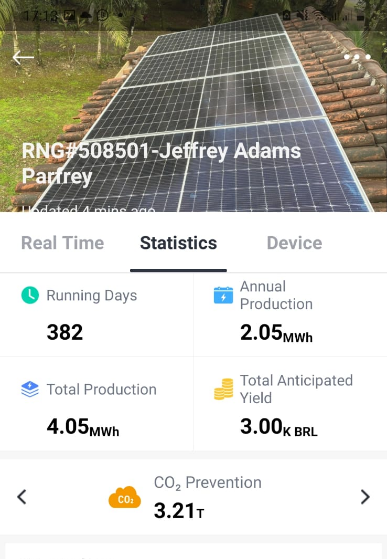Tap the 3.00K BRL anticipated yield value
The height and width of the screenshot is (559, 387).
point(279,427)
